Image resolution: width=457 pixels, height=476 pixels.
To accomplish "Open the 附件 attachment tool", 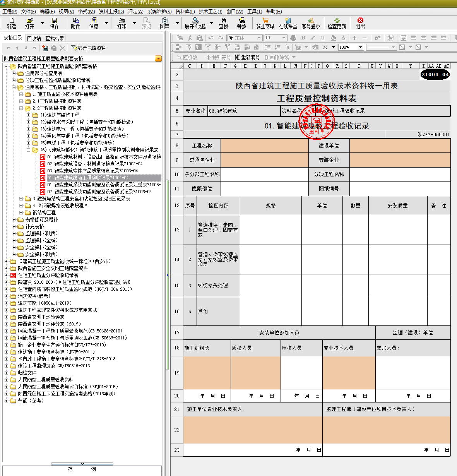I will (x=75, y=23).
